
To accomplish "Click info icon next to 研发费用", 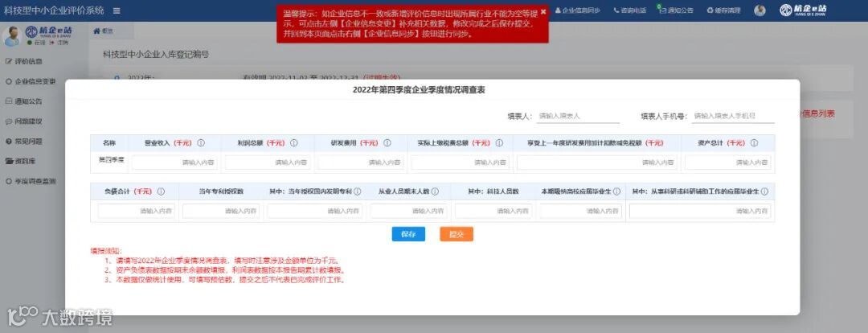I will [x=387, y=143].
